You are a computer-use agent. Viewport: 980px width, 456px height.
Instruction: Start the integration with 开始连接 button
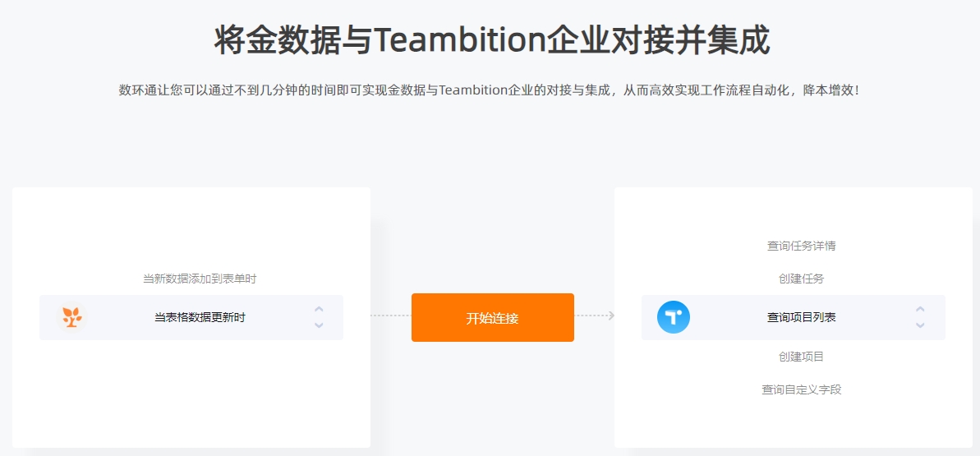493,318
